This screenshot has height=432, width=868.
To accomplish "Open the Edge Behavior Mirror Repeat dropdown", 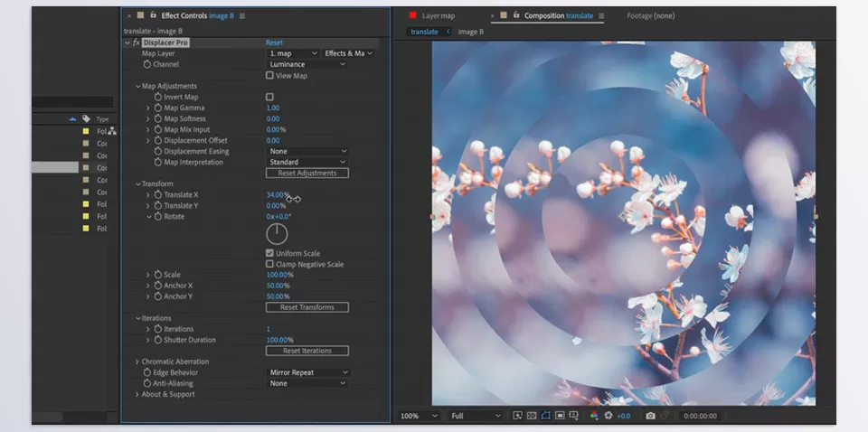I will pos(307,372).
